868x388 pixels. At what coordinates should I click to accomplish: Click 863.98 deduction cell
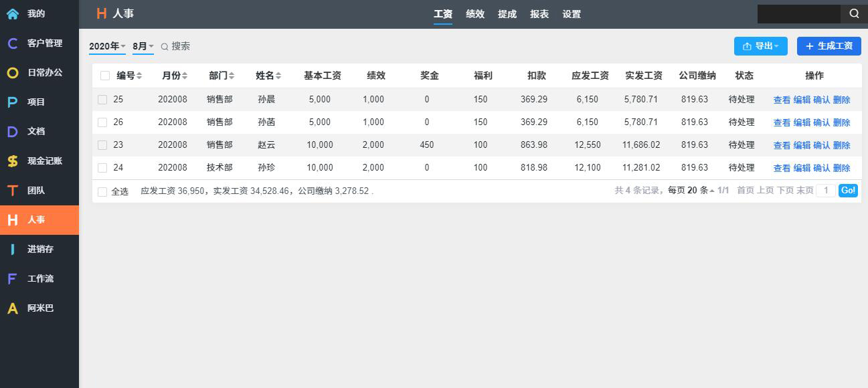pyautogui.click(x=534, y=145)
